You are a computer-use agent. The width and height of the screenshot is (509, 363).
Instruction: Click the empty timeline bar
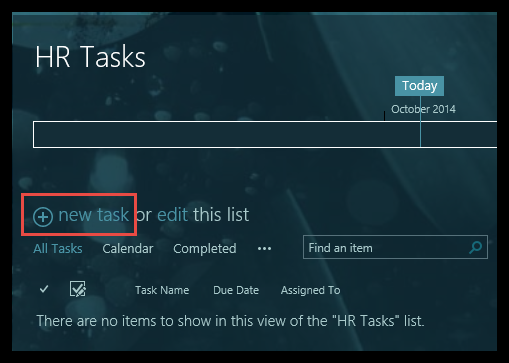pos(265,134)
